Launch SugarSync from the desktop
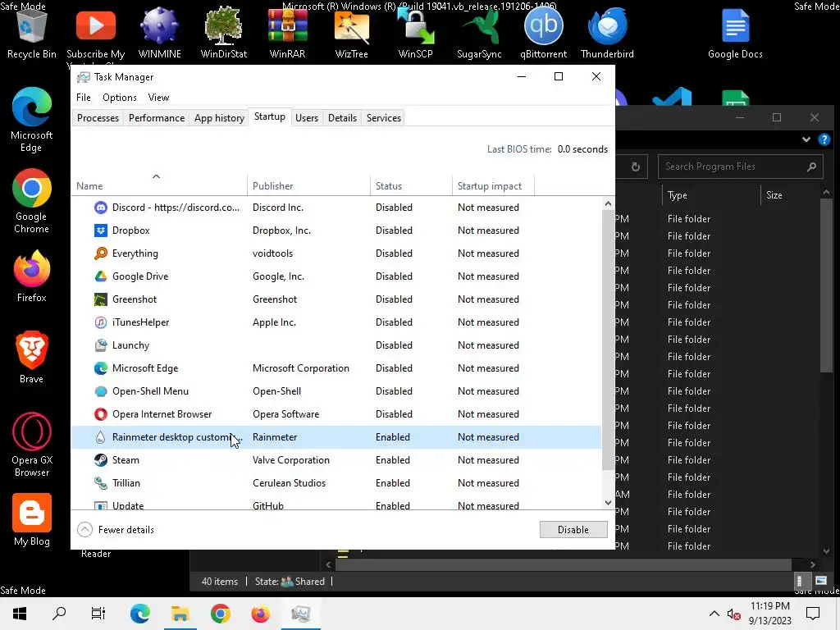This screenshot has height=630, width=840. point(479,32)
